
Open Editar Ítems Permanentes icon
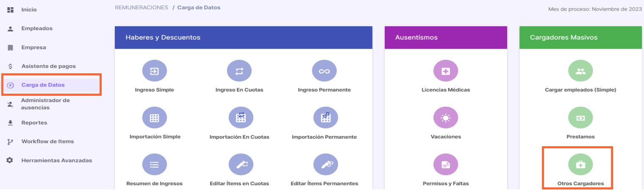point(325,165)
